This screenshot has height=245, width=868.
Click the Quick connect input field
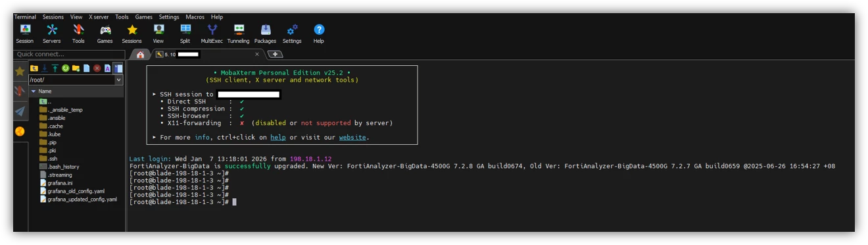[x=69, y=55]
